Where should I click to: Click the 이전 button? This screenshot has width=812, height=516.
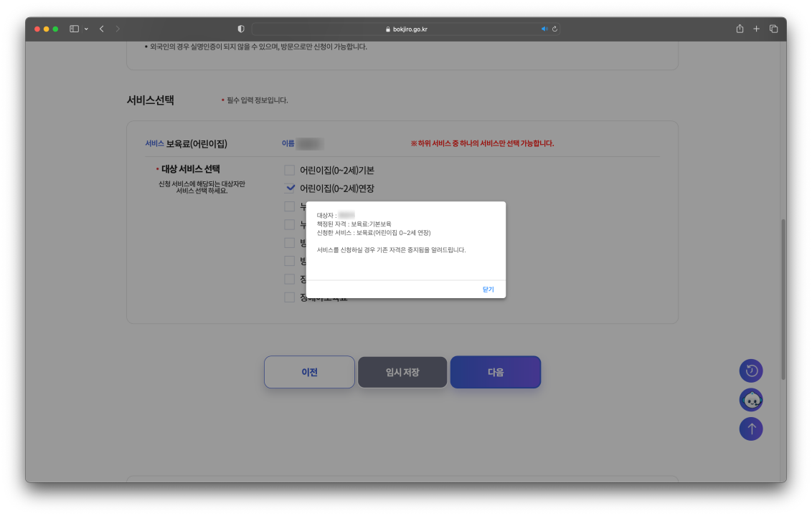309,372
